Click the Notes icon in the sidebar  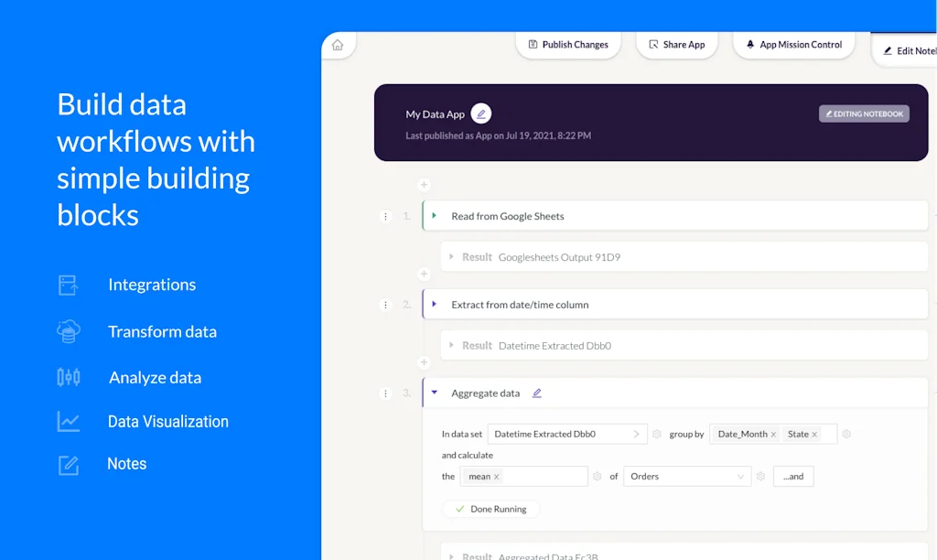[x=69, y=464]
